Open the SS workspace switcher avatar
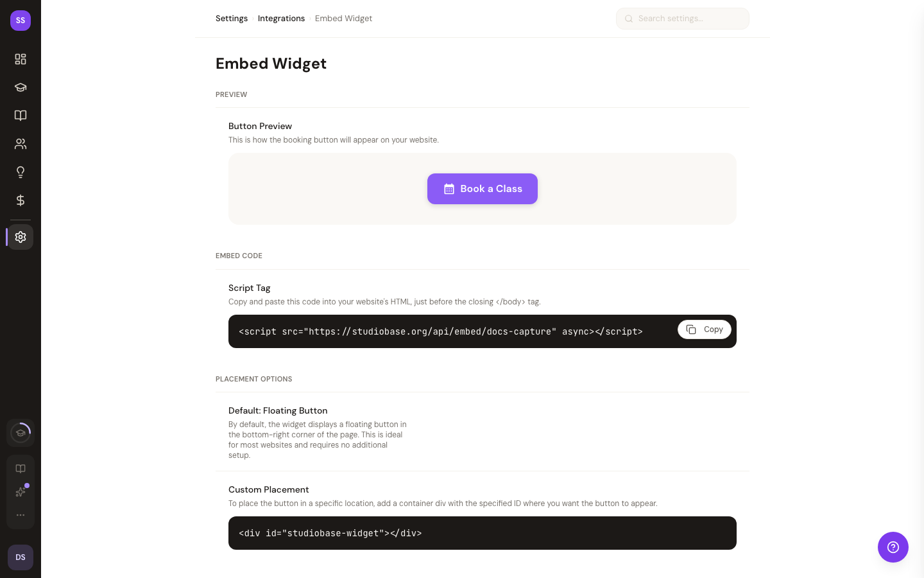This screenshot has width=924, height=578. click(21, 21)
